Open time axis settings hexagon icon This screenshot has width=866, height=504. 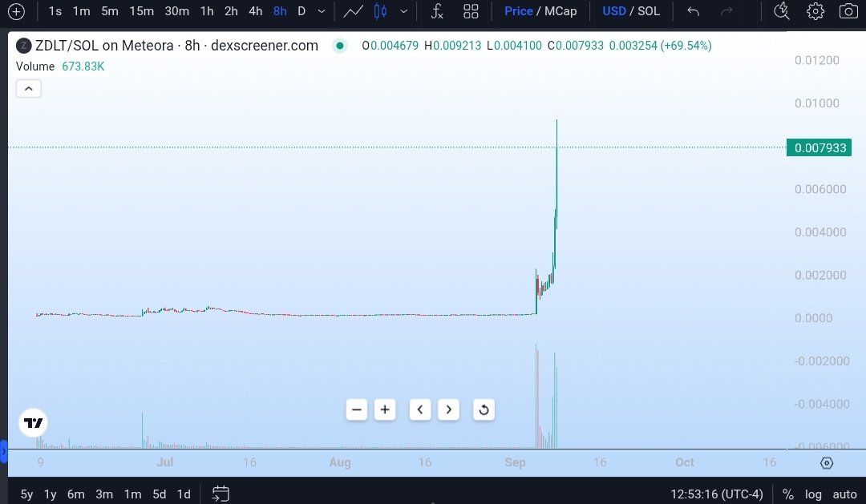point(827,462)
